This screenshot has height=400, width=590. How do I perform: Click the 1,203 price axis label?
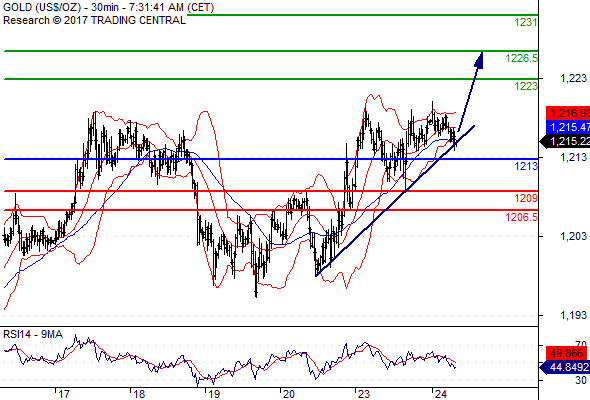click(x=573, y=236)
